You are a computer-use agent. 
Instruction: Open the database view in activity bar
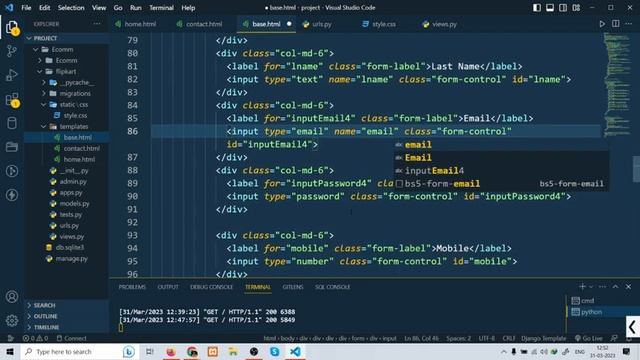(12, 123)
